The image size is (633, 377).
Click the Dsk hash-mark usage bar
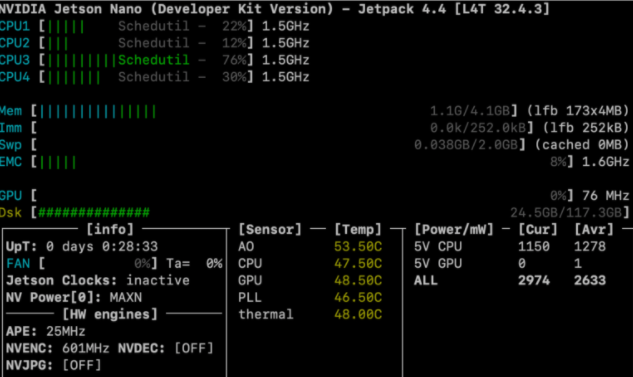click(94, 213)
